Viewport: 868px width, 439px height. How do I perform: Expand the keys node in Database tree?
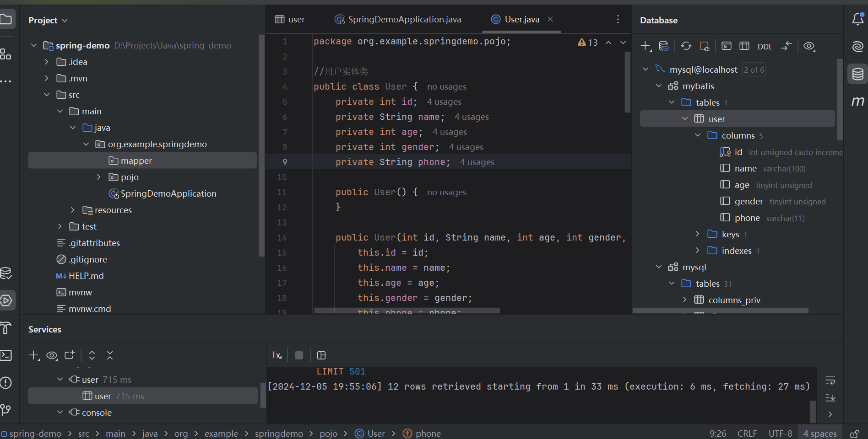click(x=697, y=234)
